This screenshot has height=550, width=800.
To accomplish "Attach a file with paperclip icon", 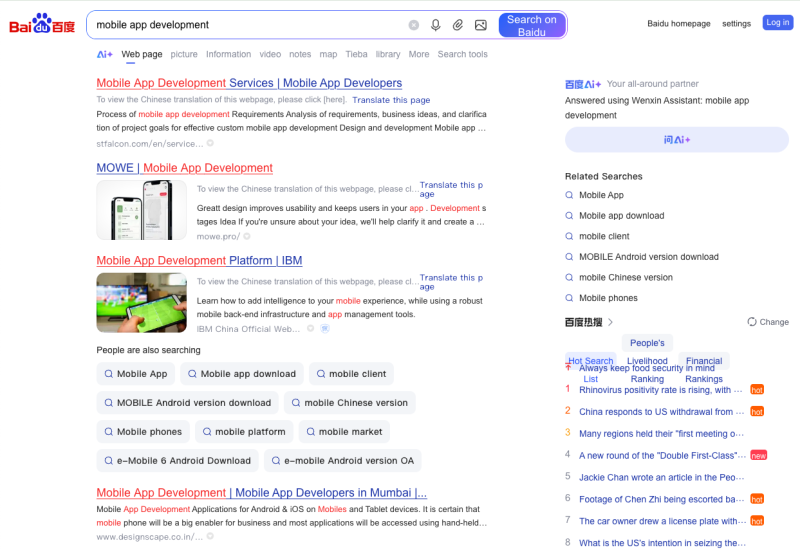I will (x=458, y=25).
